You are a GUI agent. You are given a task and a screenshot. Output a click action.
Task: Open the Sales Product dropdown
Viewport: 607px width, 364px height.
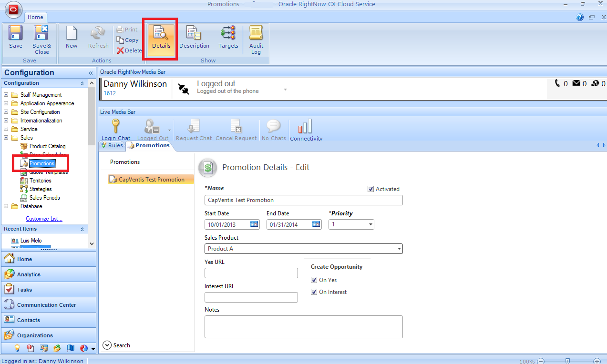point(399,249)
